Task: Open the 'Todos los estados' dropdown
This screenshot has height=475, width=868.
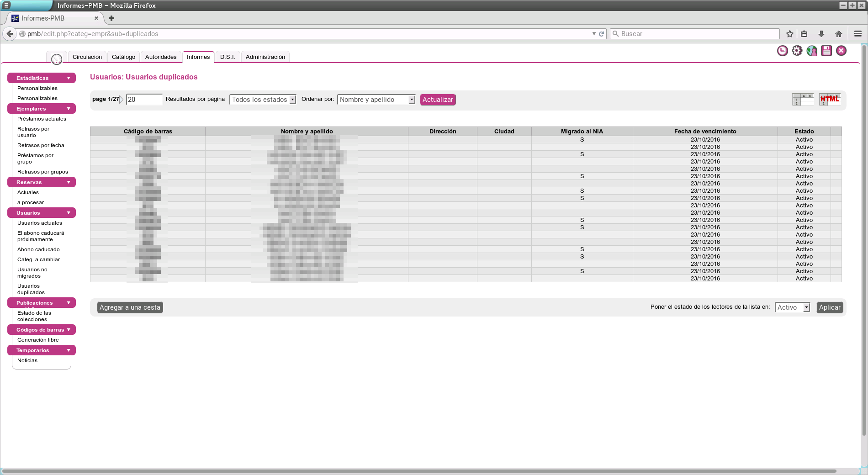Action: [x=263, y=100]
